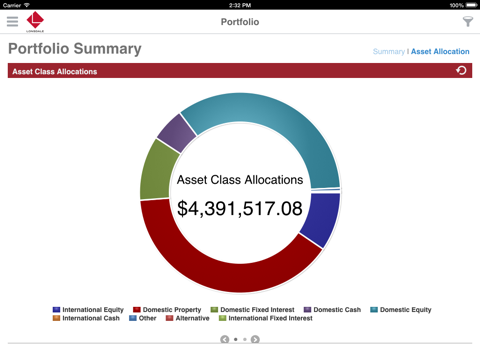Refresh Asset Class Allocations chart
Image resolution: width=480 pixels, height=360 pixels.
(x=461, y=70)
